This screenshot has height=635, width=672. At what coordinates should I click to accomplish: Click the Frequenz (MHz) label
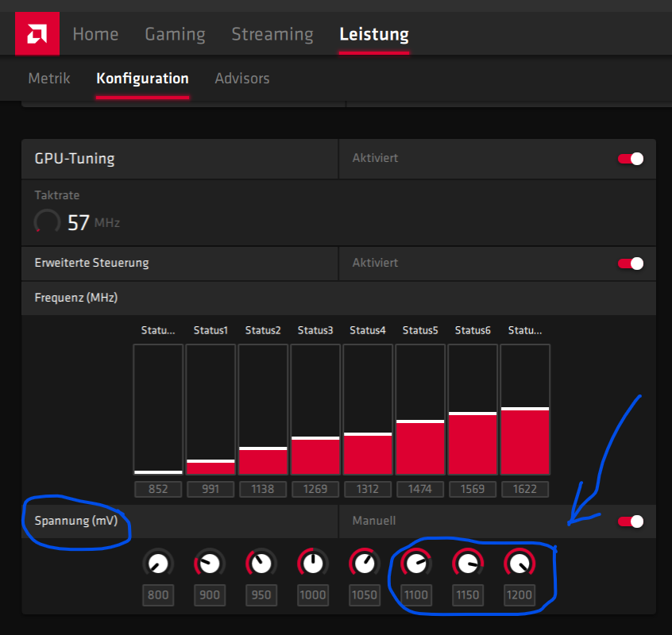point(75,298)
